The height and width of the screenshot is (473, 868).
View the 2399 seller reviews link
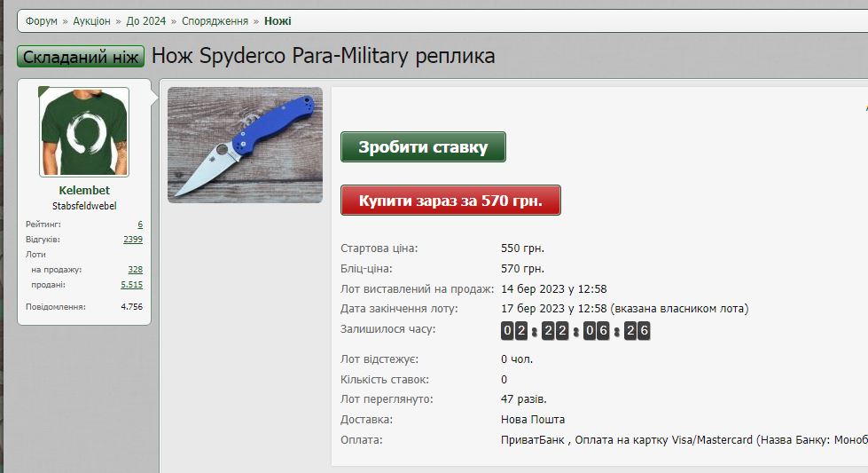pos(133,240)
